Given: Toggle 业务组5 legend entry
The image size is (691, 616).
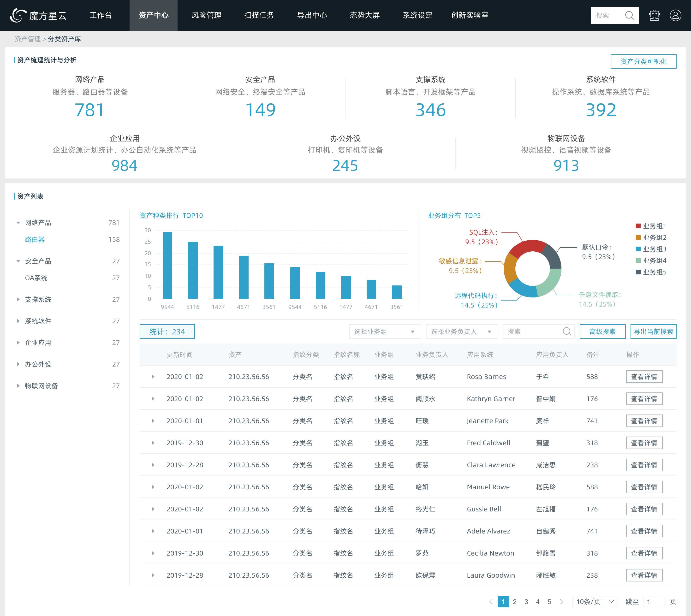Looking at the screenshot, I should (x=650, y=272).
